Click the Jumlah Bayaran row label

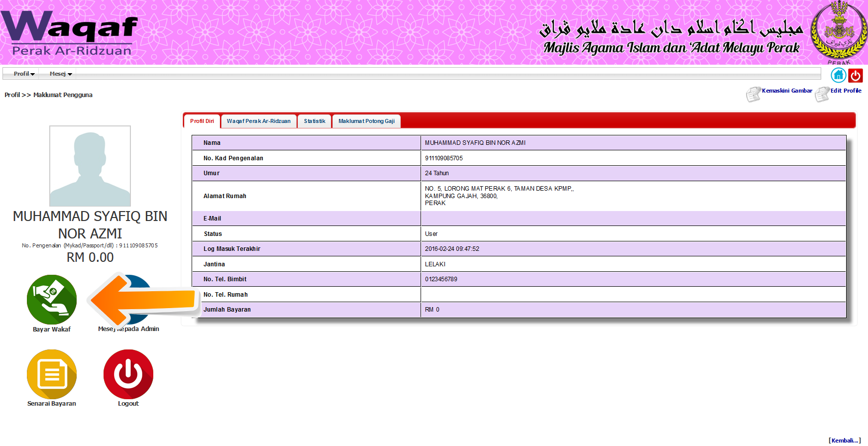tap(227, 310)
